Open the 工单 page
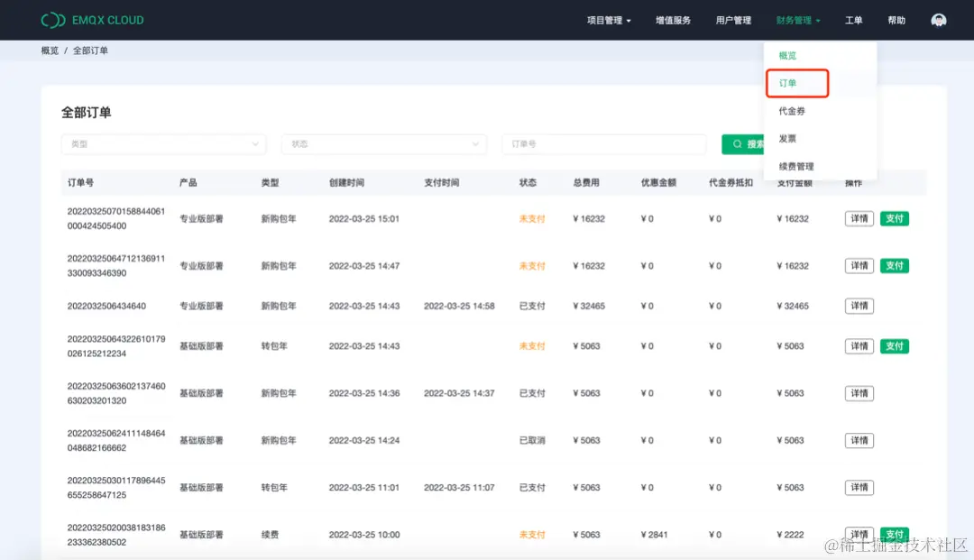 853,21
